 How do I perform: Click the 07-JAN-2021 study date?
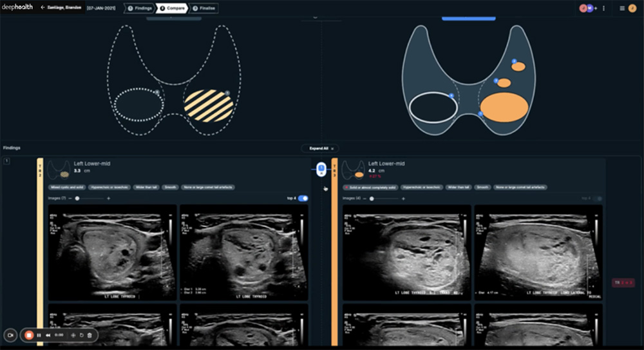click(x=101, y=8)
